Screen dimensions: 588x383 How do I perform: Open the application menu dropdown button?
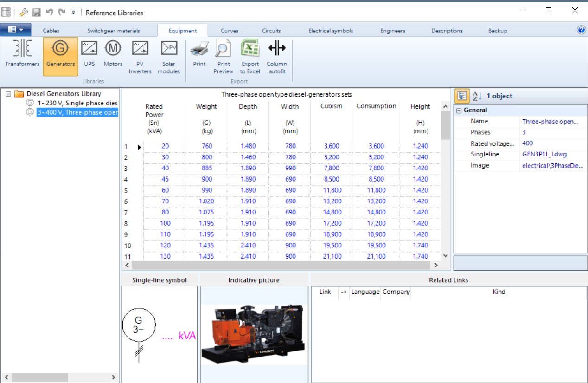(16, 30)
